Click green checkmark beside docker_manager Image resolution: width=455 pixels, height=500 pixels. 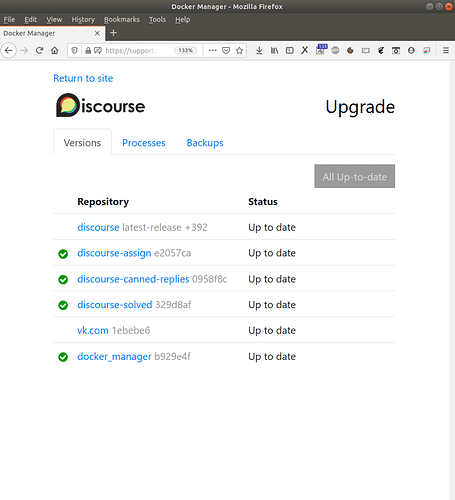[63, 357]
